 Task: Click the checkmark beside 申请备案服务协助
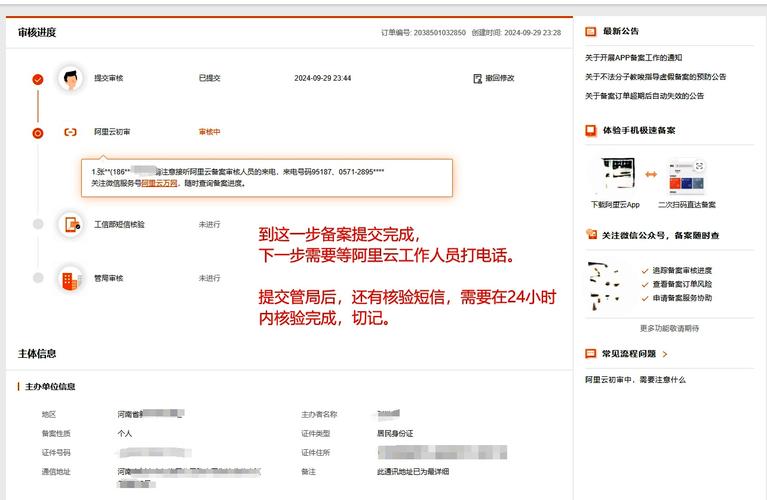645,298
